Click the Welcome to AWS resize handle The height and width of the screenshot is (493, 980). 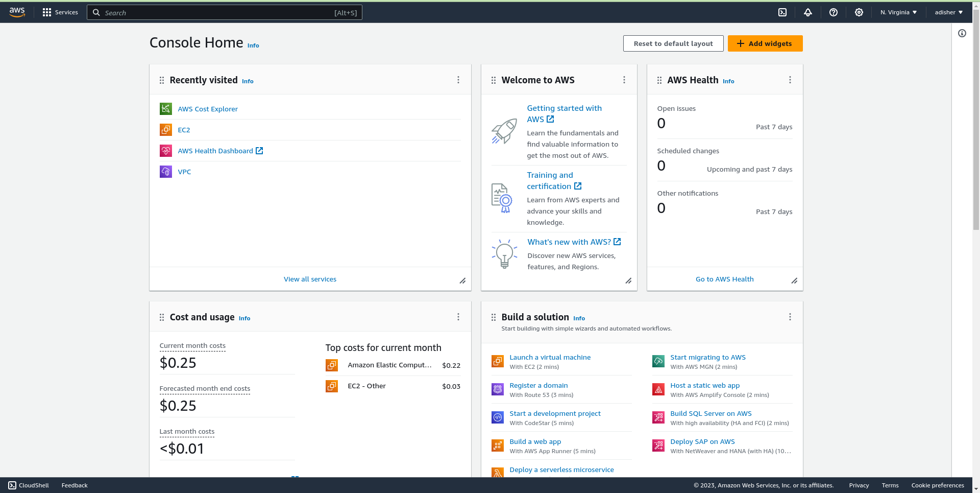[x=628, y=280]
